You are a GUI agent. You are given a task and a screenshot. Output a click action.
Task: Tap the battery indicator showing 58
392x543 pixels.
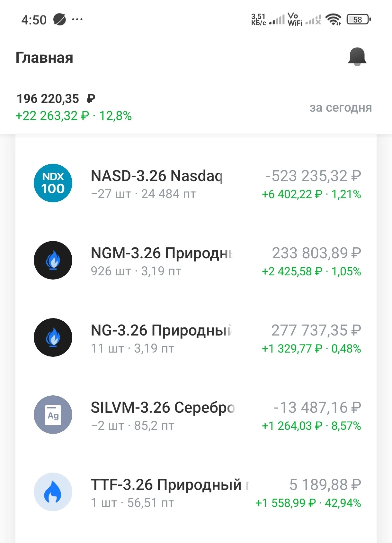(359, 20)
